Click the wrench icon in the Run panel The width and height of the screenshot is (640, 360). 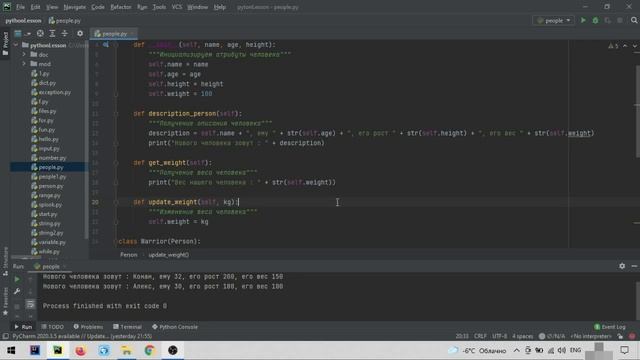click(17, 291)
